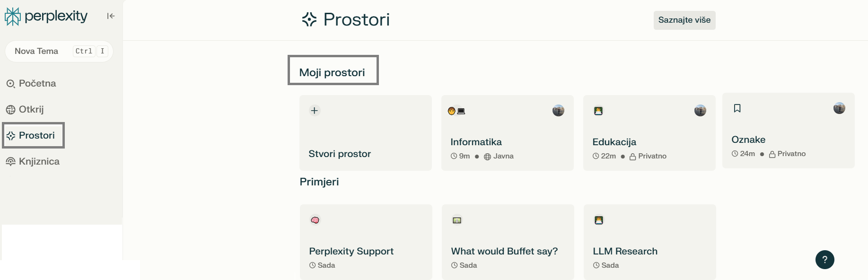
Task: Click Saznajte više button
Action: (x=684, y=20)
